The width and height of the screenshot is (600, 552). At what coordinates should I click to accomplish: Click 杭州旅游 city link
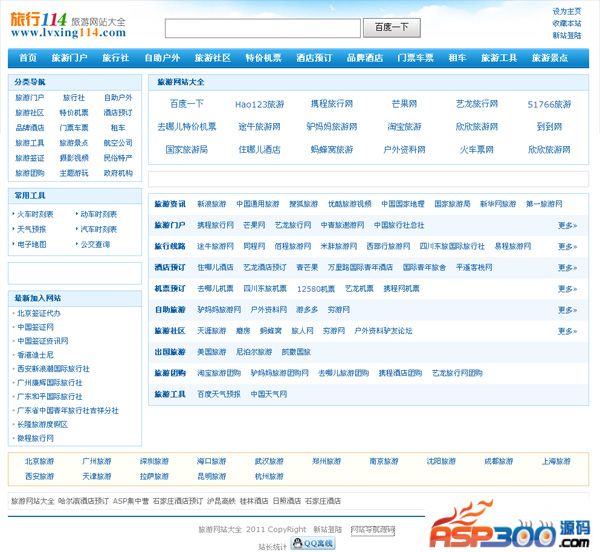tap(269, 477)
